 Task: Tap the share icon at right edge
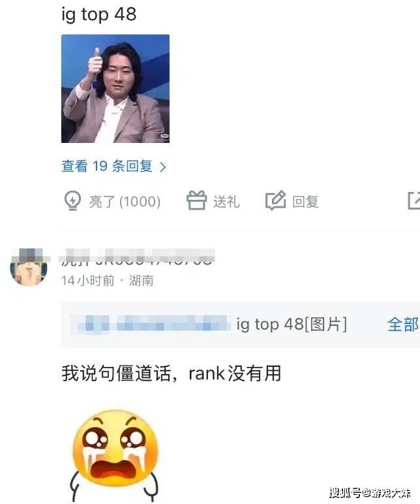[414, 201]
